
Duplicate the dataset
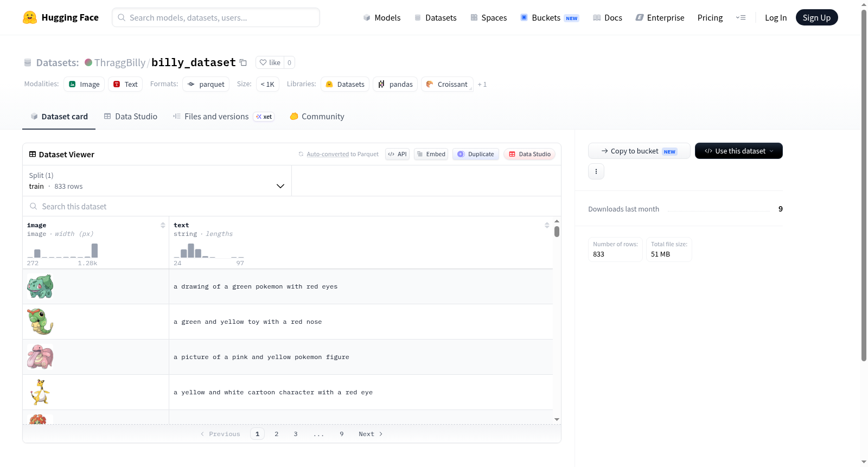476,154
